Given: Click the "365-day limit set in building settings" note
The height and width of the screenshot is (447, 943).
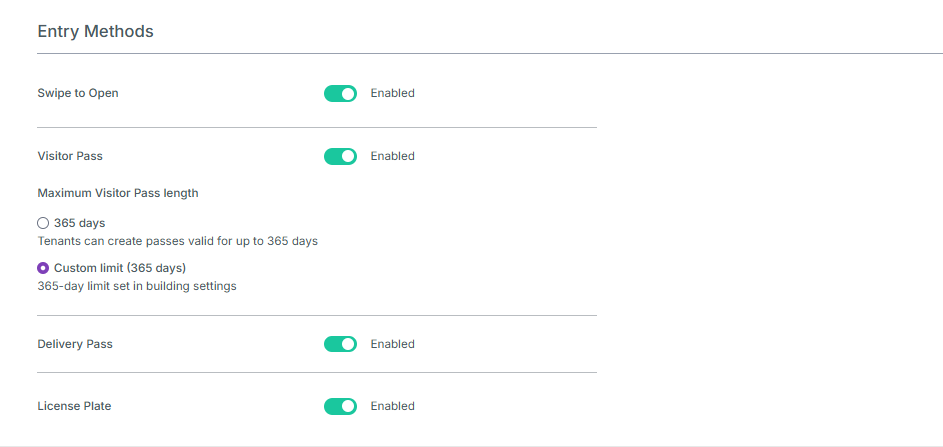Looking at the screenshot, I should tap(137, 286).
